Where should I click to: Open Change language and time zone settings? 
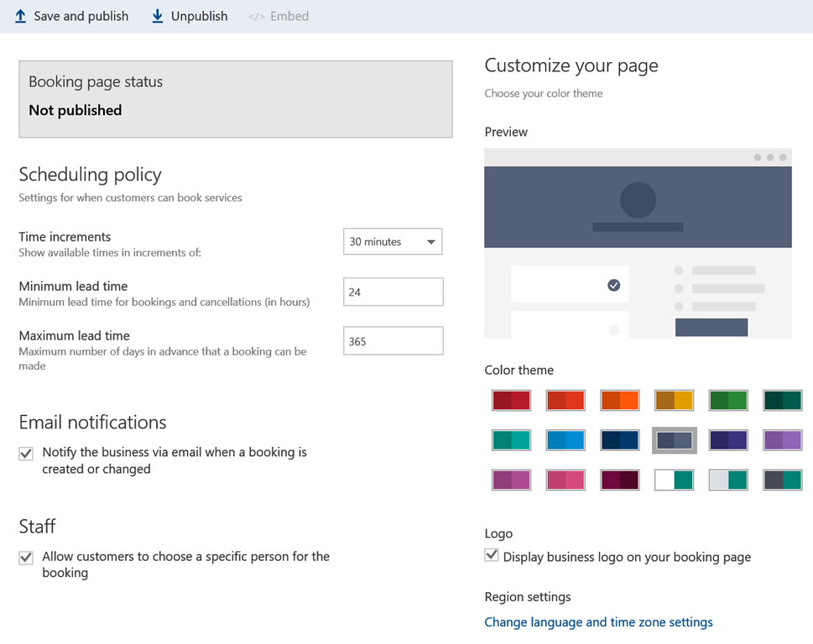pos(598,622)
